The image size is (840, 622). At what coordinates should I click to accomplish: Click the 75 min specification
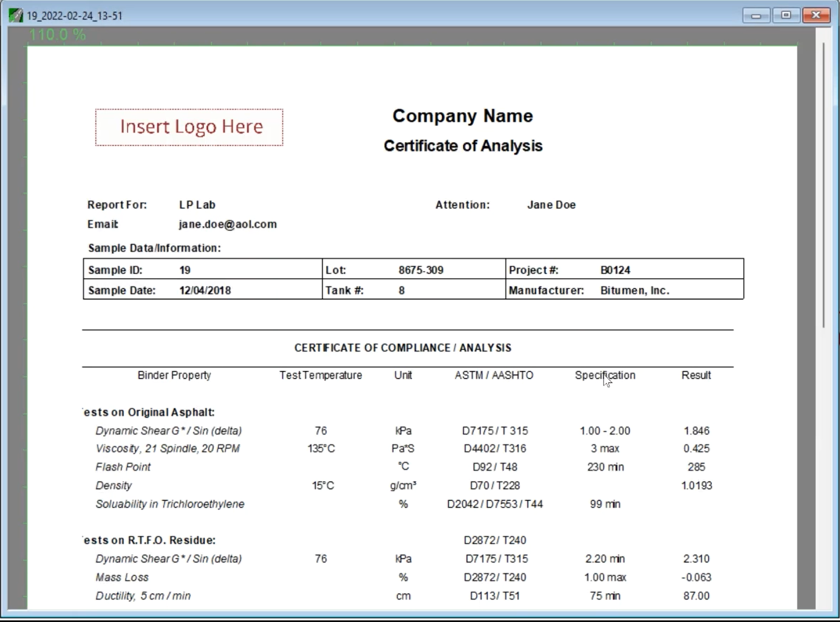[605, 596]
